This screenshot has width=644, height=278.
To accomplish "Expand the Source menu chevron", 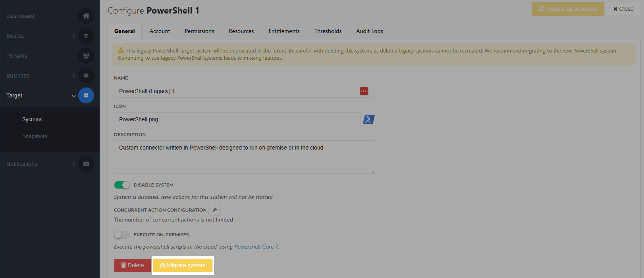I will tap(73, 36).
